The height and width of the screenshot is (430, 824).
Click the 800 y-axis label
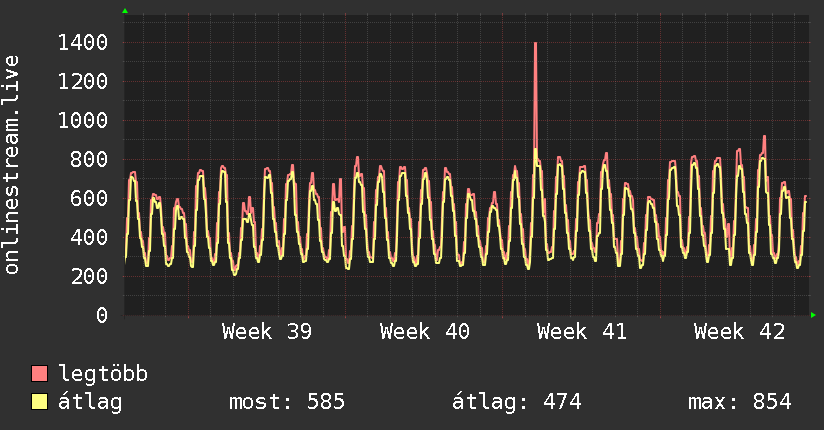point(89,159)
